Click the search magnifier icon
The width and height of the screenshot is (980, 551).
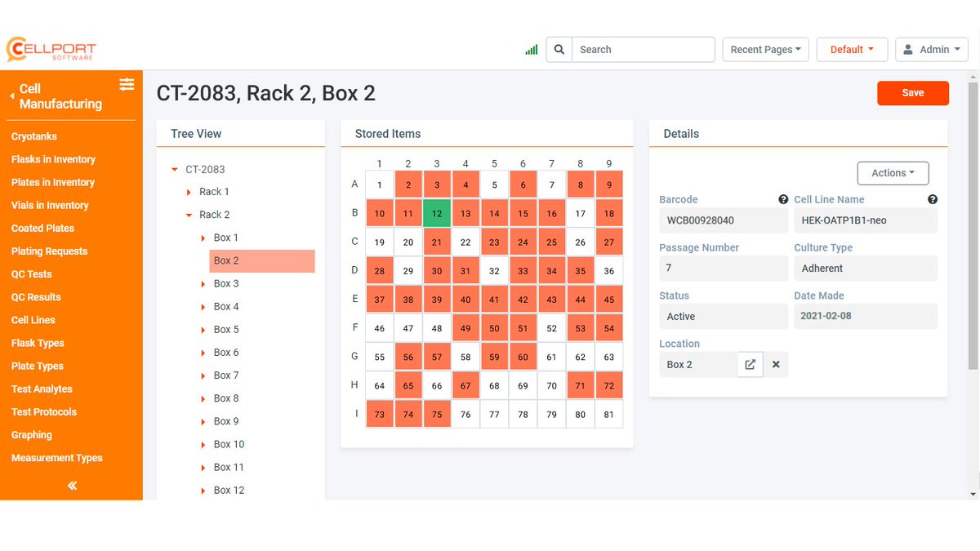click(559, 49)
